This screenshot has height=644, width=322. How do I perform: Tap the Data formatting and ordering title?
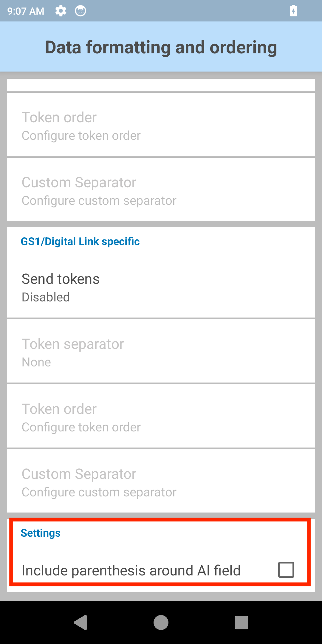pyautogui.click(x=161, y=47)
